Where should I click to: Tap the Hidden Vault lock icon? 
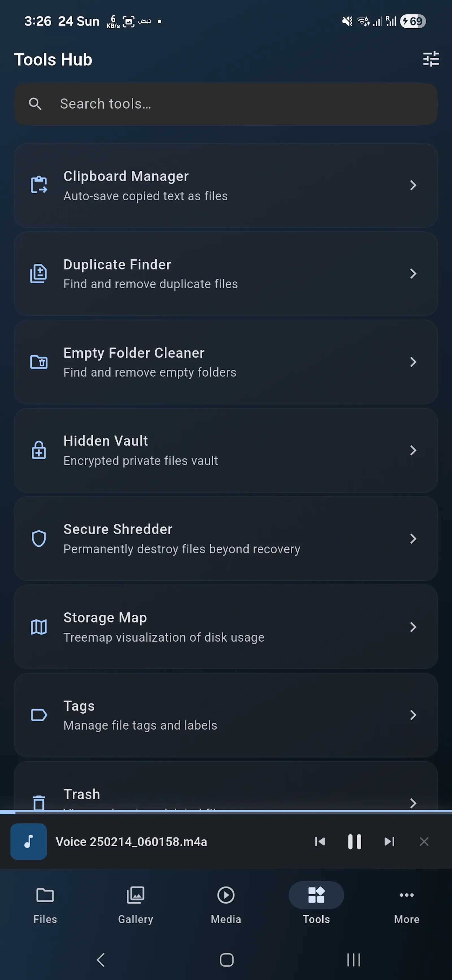coord(39,450)
